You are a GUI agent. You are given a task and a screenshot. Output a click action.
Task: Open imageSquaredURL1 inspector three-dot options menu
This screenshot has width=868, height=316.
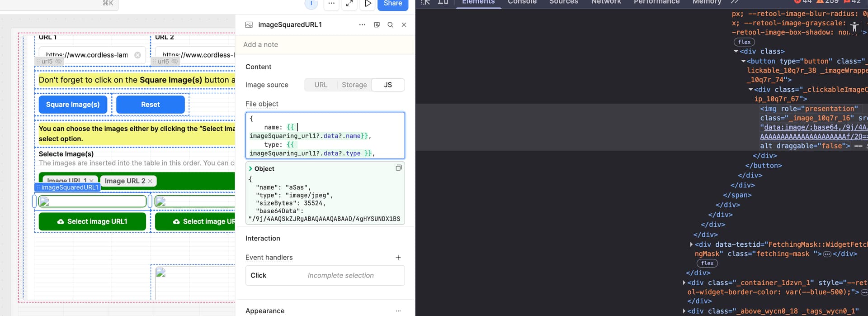[362, 25]
